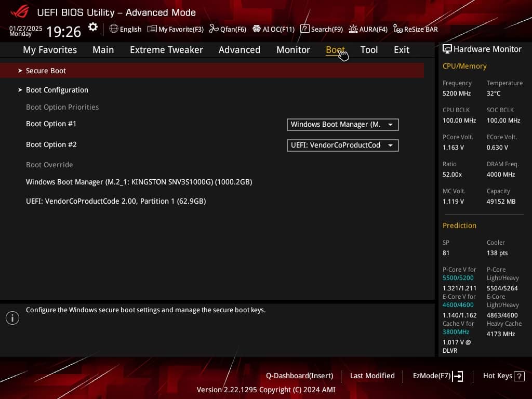Image resolution: width=532 pixels, height=399 pixels.
Task: Click the 5500/5200 P-Core link value
Action: point(458,278)
